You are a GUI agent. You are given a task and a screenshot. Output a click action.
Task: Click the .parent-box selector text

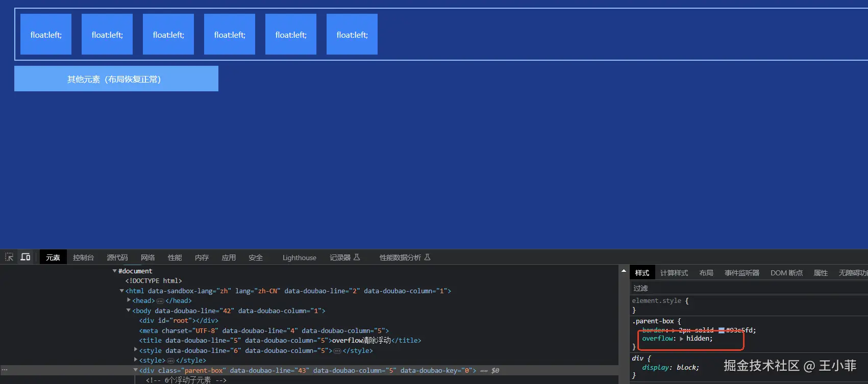(x=653, y=321)
